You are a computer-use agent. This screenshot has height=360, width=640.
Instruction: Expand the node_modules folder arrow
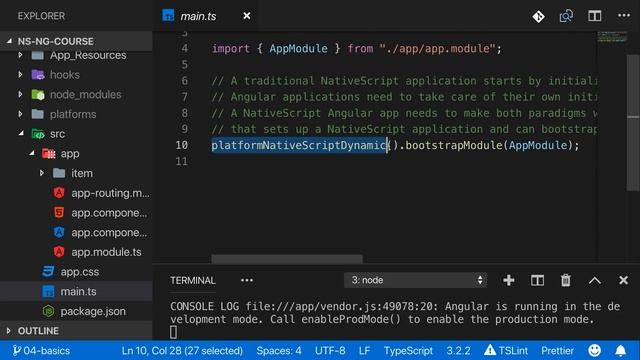click(20, 94)
